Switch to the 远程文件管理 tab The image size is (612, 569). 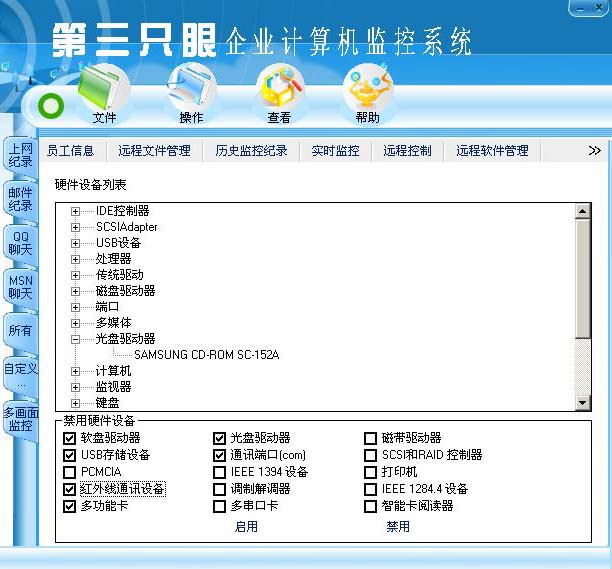155,151
